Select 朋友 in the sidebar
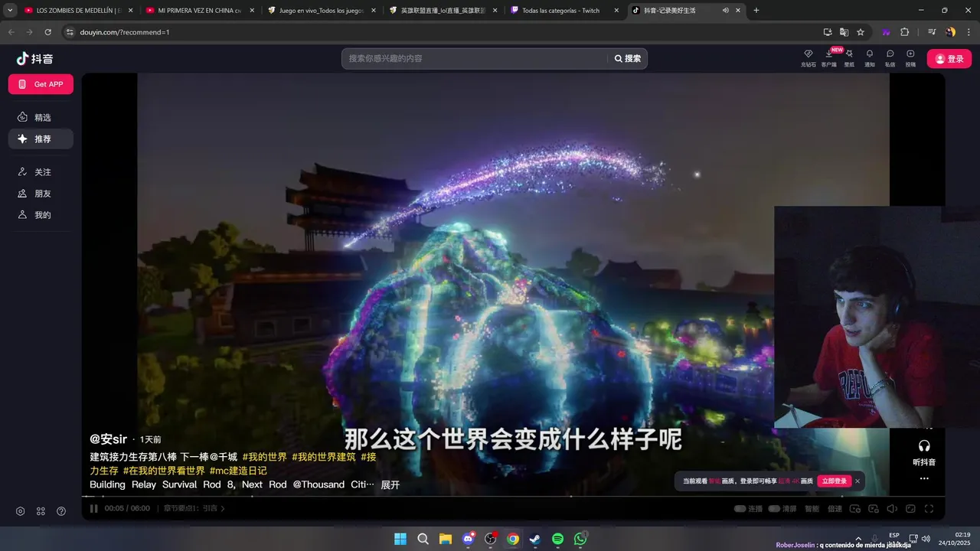The image size is (980, 551). pyautogui.click(x=41, y=194)
